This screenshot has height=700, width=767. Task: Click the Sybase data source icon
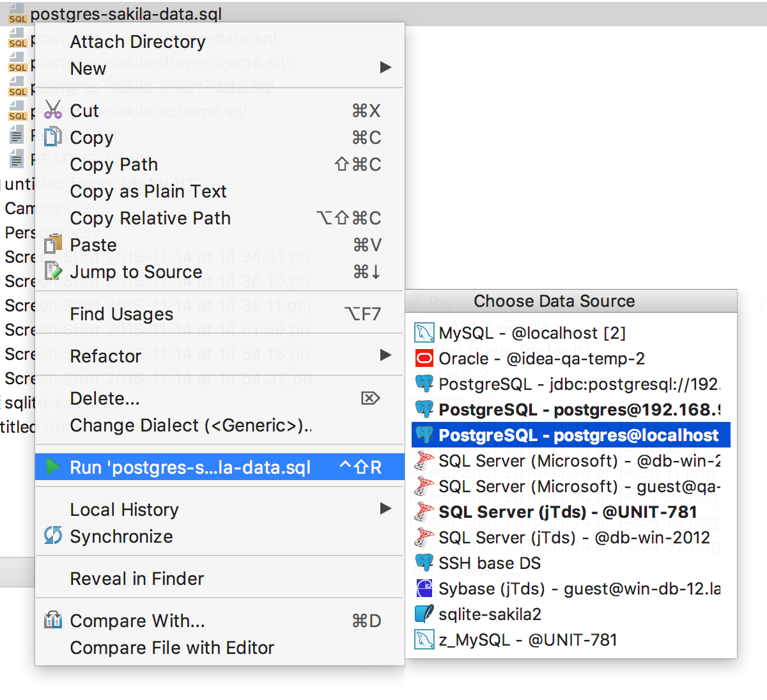pyautogui.click(x=424, y=589)
